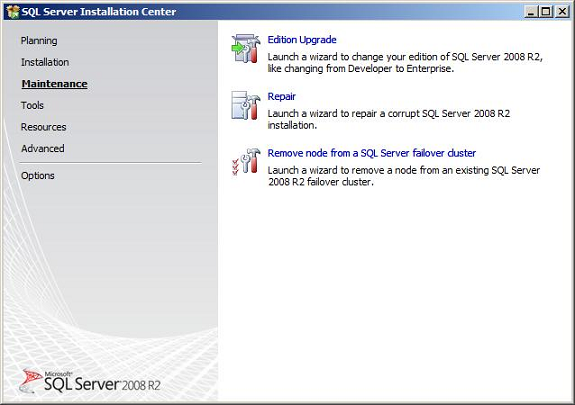
Task: Open the Planning section
Action: [39, 41]
